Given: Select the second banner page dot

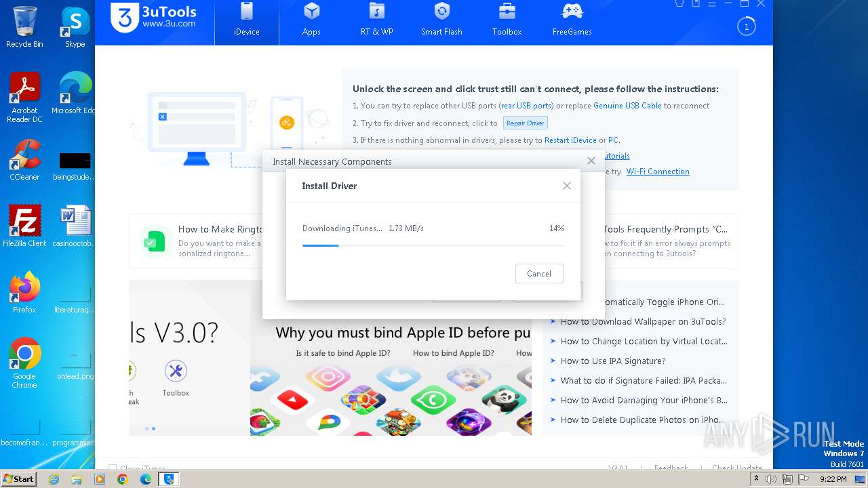Looking at the screenshot, I should [153, 428].
